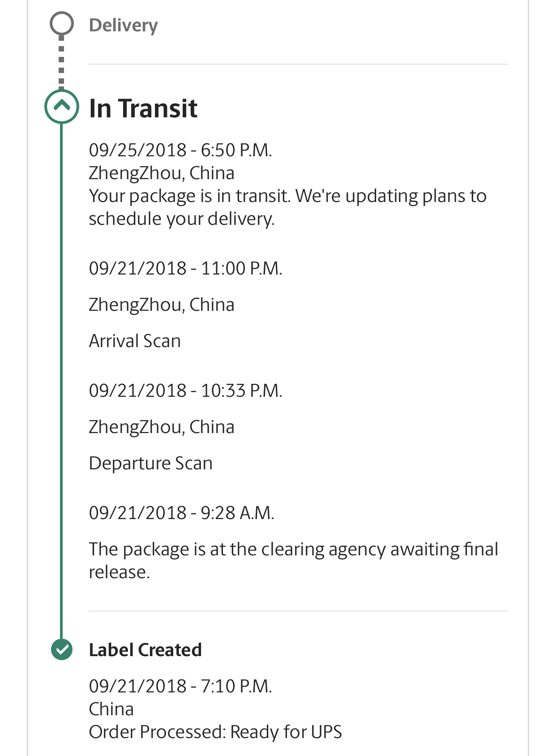Click the 09/21/2018 - 10:33 P.M. timestamp
The image size is (556, 756).
point(185,391)
